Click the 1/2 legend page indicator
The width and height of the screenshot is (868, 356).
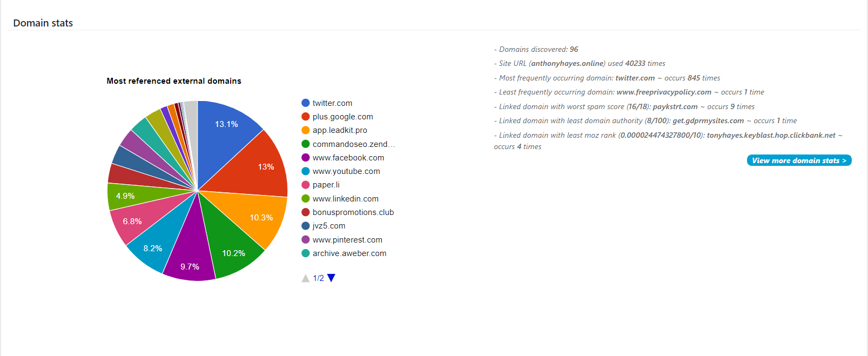[x=319, y=278]
